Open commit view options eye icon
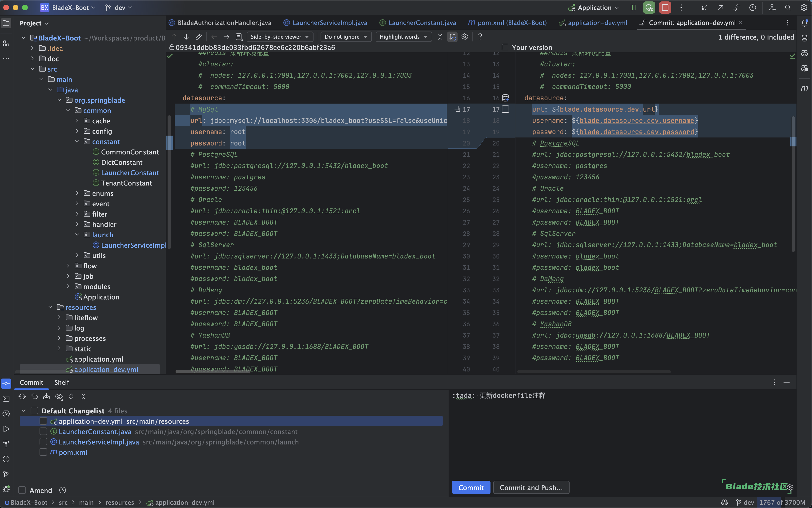The width and height of the screenshot is (812, 508). click(x=59, y=396)
